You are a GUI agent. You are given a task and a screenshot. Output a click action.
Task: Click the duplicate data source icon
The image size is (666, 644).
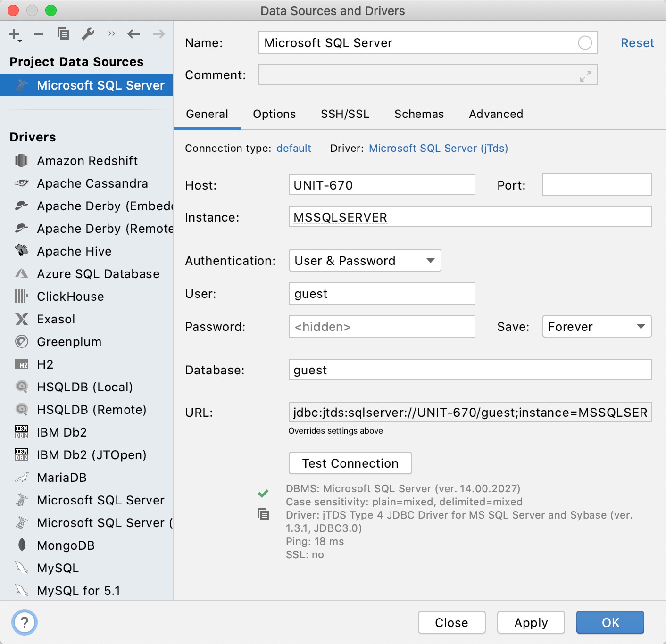63,34
